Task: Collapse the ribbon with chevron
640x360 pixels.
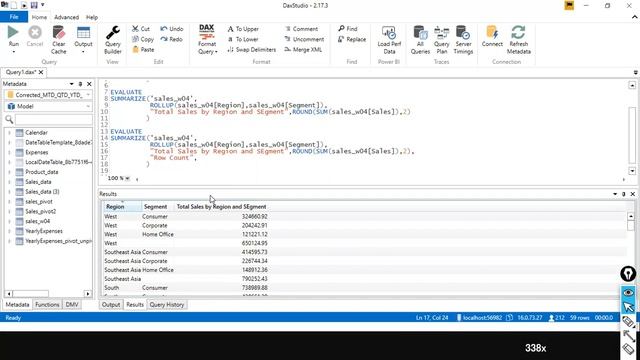Action: [634, 17]
